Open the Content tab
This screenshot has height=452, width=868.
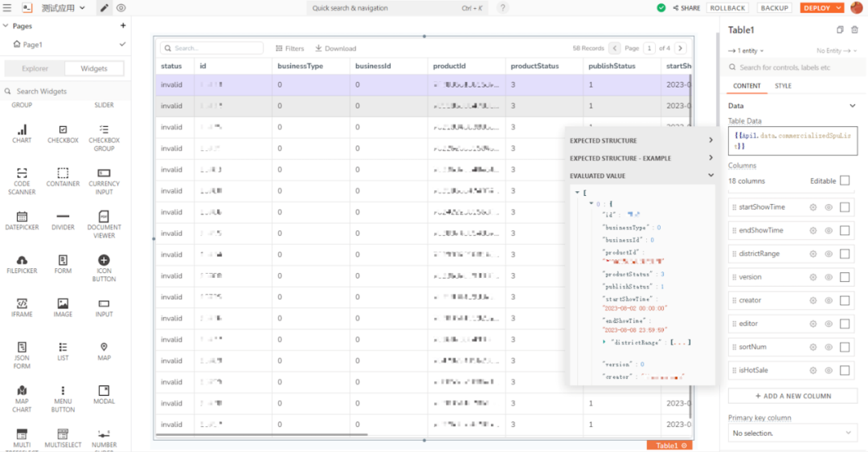(x=747, y=86)
